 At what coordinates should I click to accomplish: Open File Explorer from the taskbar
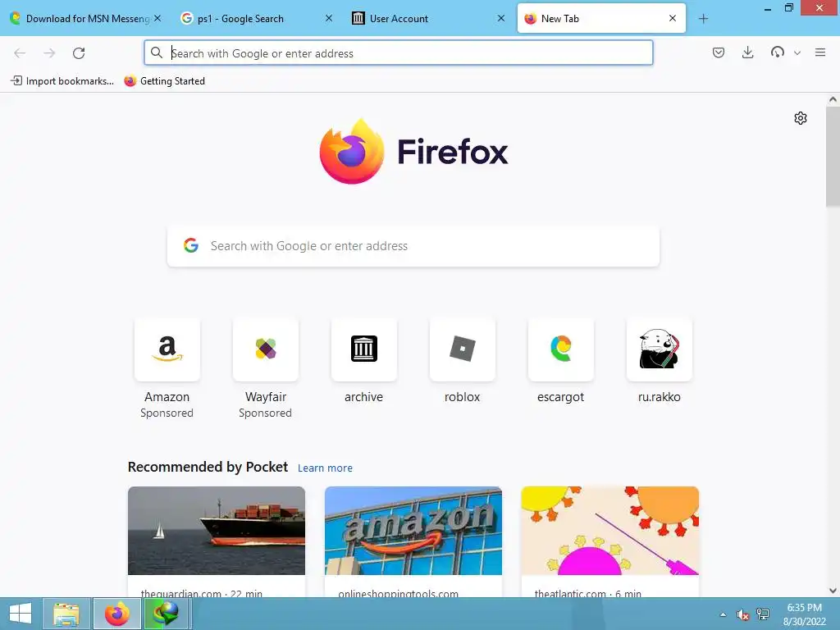click(x=66, y=614)
